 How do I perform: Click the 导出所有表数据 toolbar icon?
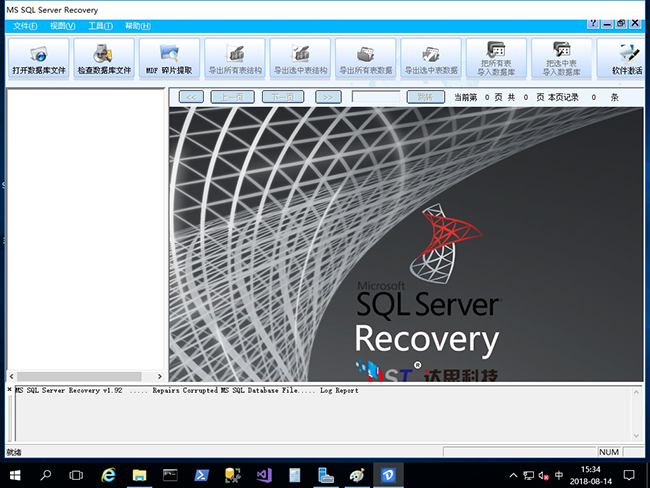pos(366,59)
